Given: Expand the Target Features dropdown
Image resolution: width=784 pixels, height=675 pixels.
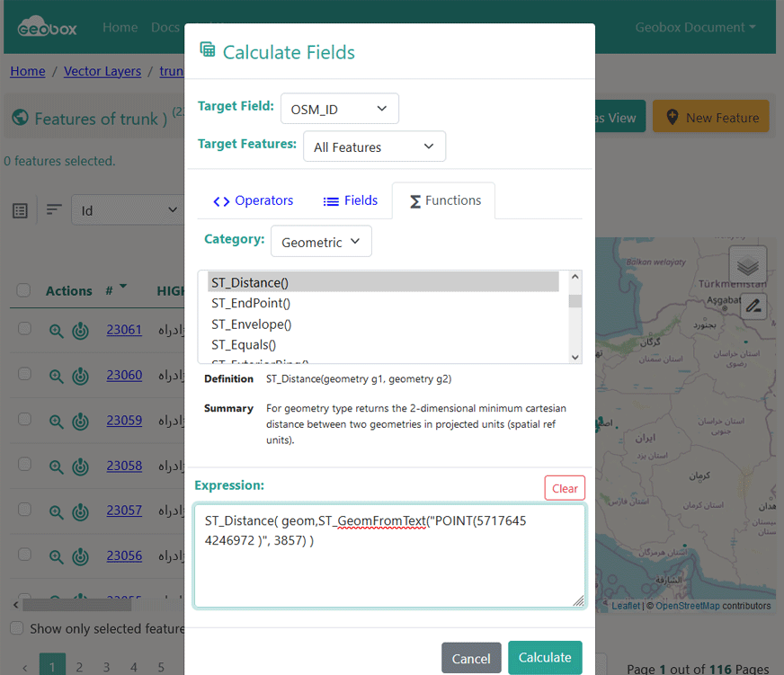Looking at the screenshot, I should click(373, 147).
